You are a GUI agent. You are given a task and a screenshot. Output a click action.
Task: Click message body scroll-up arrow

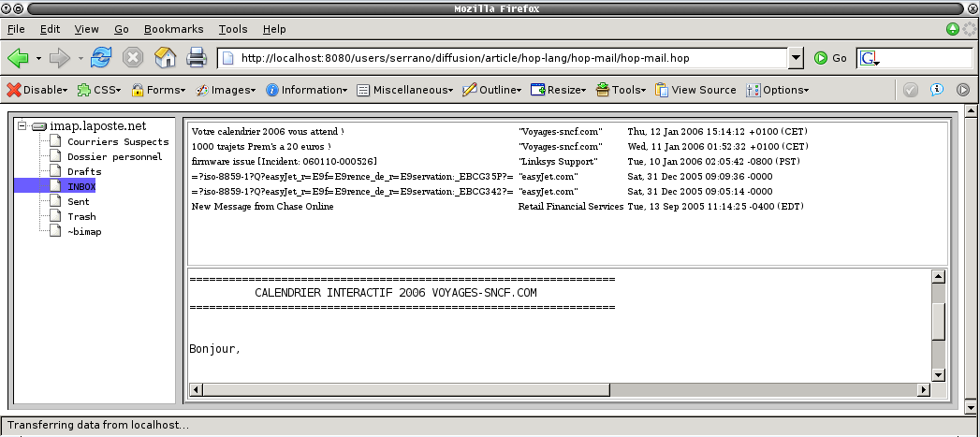pyautogui.click(x=938, y=276)
